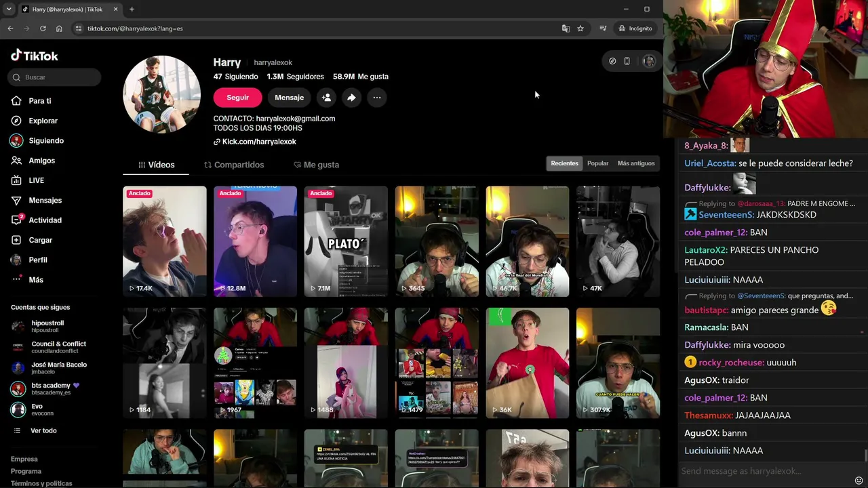The image size is (868, 488).
Task: Play the video with 46.7K views
Action: point(528,241)
